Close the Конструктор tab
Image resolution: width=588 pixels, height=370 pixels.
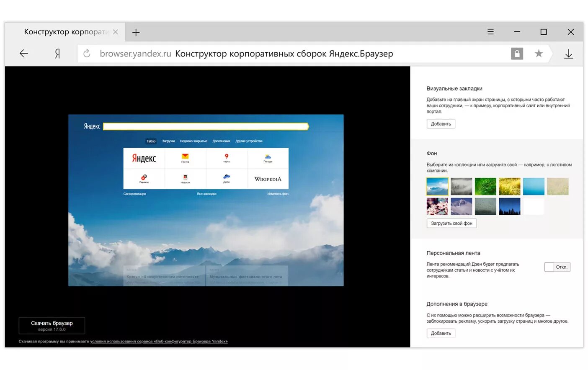click(116, 32)
